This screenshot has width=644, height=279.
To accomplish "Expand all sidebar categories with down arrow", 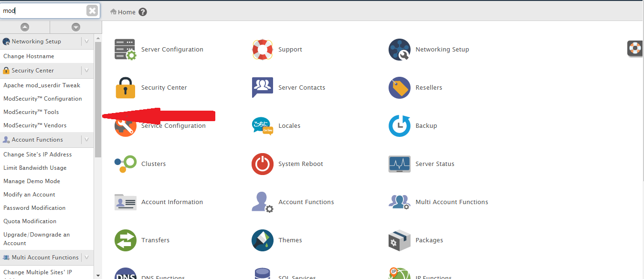I will pos(75,27).
